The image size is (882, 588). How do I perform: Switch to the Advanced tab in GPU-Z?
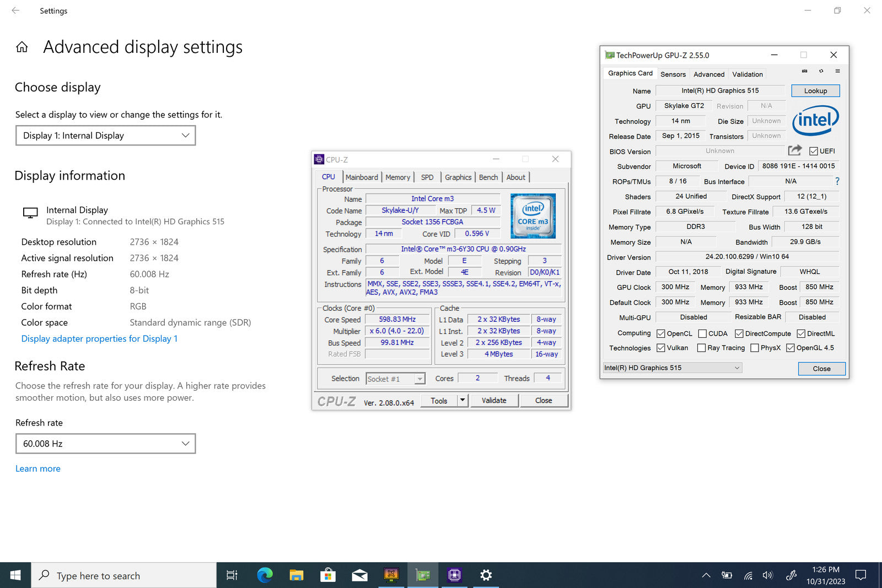tap(709, 74)
